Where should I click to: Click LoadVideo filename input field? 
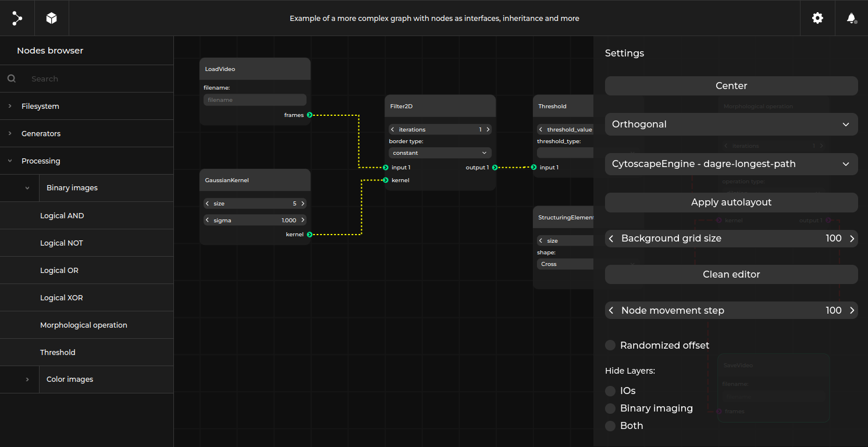pyautogui.click(x=255, y=100)
